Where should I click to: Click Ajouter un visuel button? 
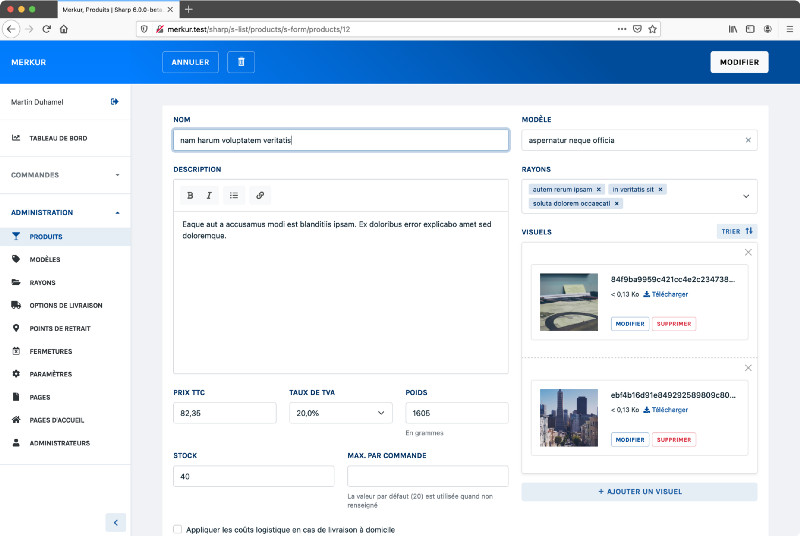coord(639,492)
